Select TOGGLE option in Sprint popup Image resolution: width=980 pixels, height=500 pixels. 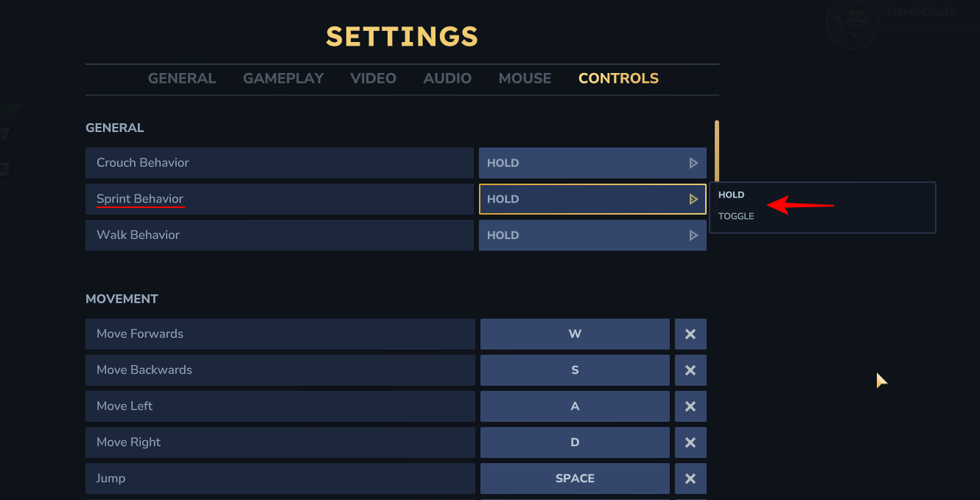click(736, 216)
